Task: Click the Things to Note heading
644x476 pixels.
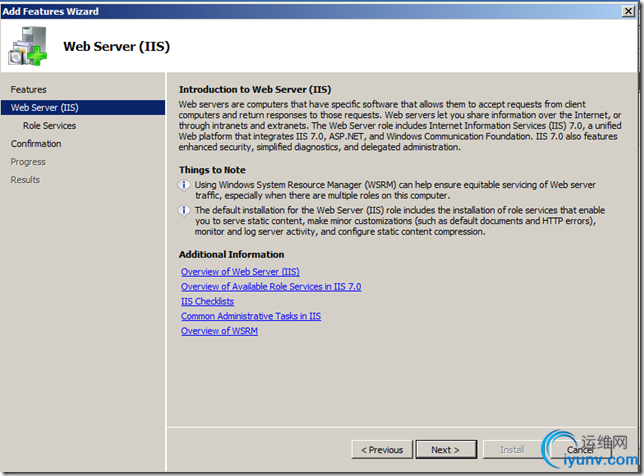Action: [212, 170]
